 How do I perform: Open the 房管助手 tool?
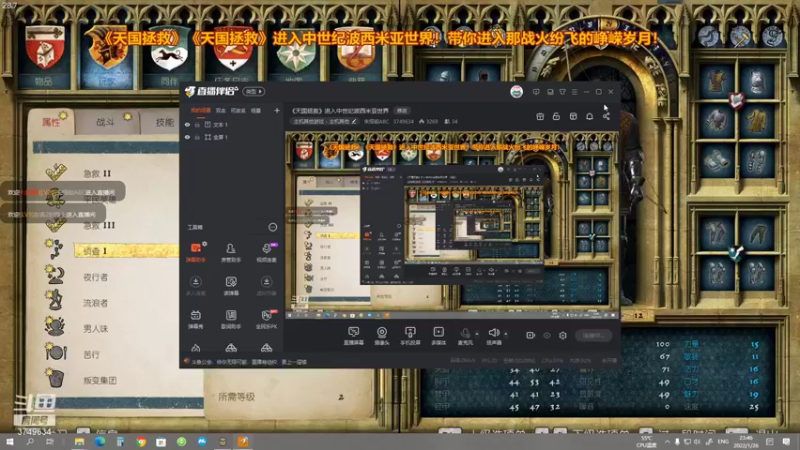(x=231, y=252)
